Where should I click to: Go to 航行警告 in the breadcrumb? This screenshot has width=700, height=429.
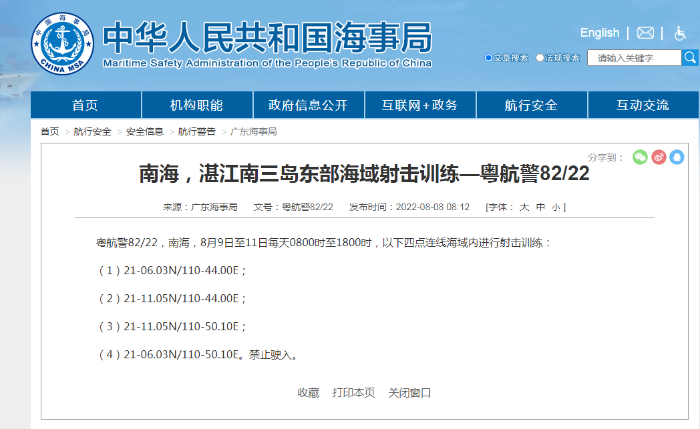[x=196, y=131]
